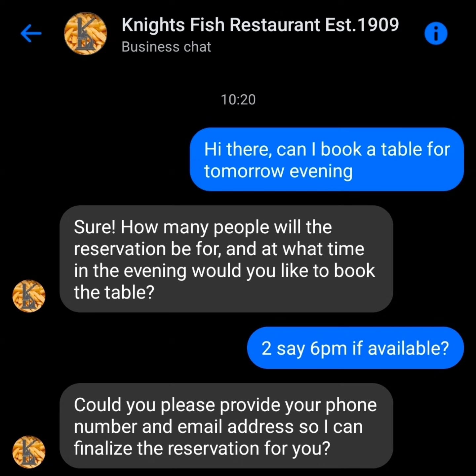Tap the blue "i" badge in the top-right corner

(436, 33)
